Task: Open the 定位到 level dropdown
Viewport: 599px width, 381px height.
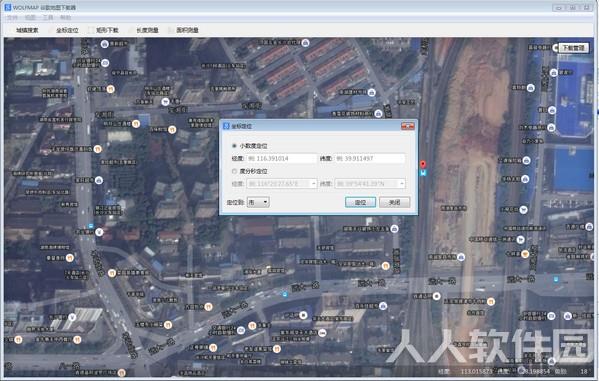Action: pyautogui.click(x=259, y=202)
